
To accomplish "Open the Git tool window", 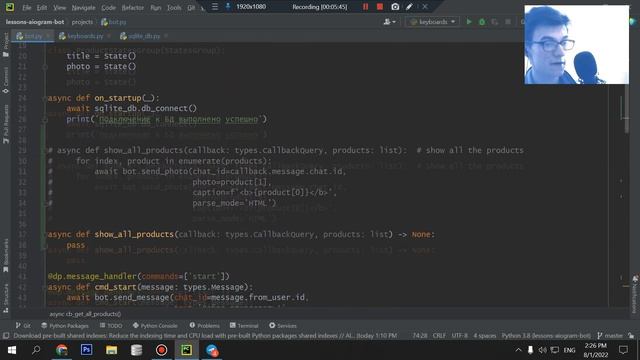I will [23, 325].
